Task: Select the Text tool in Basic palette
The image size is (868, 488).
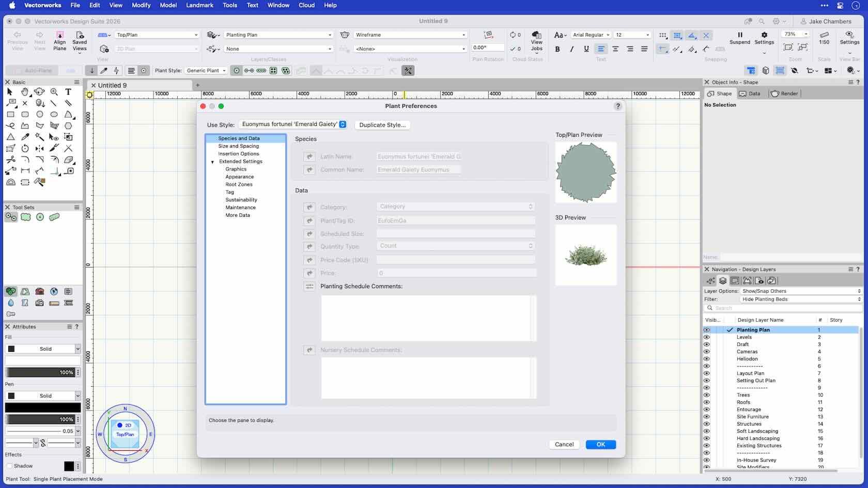Action: [68, 92]
